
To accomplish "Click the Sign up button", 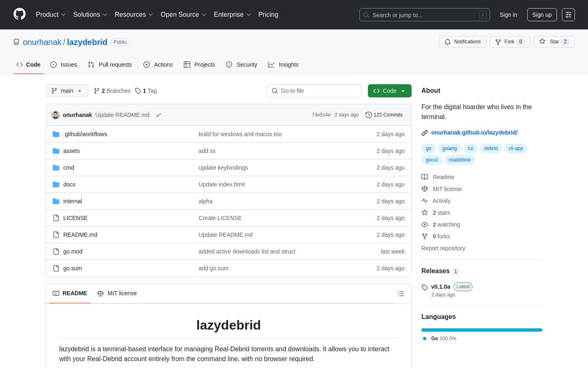I will coord(542,15).
